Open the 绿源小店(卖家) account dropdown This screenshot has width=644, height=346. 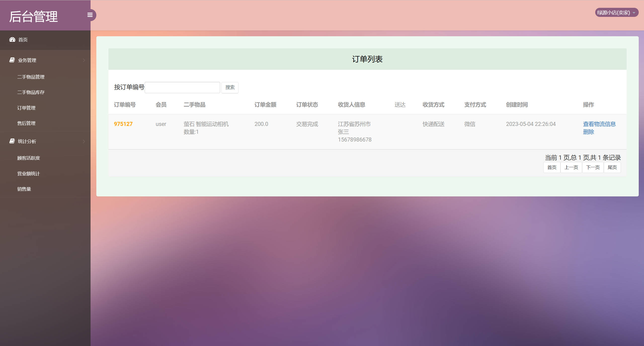pos(616,12)
